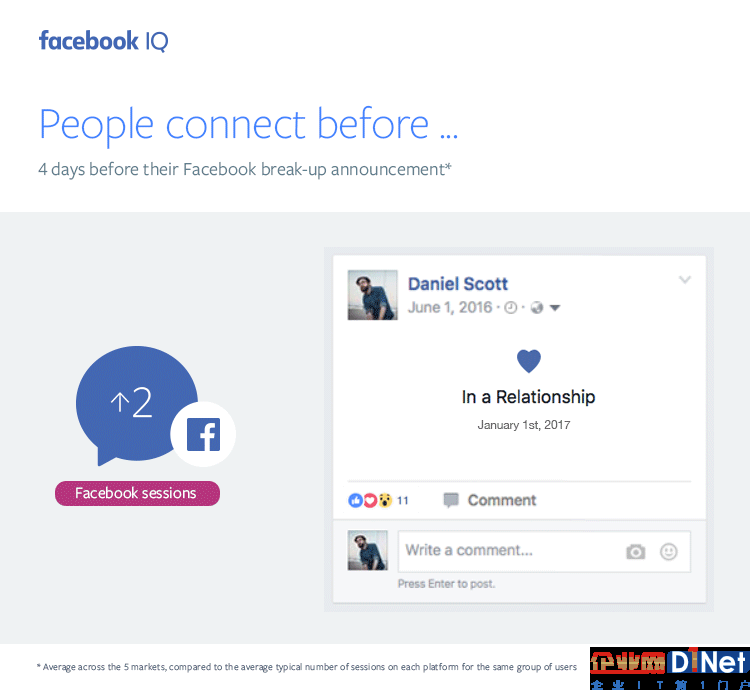
Task: Click the Facebook logo square icon
Action: 203,434
